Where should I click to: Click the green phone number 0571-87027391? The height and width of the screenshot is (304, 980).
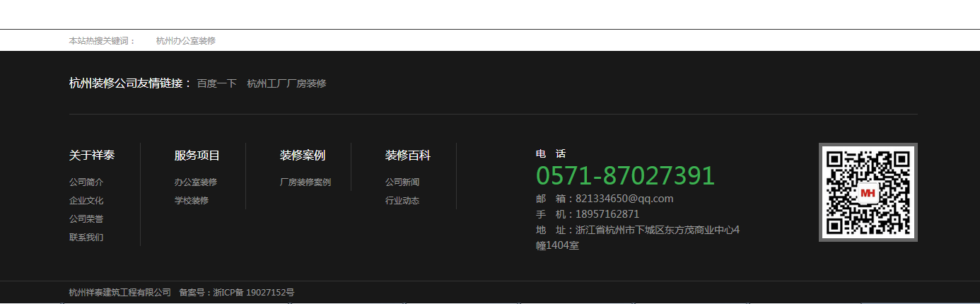pos(625,176)
